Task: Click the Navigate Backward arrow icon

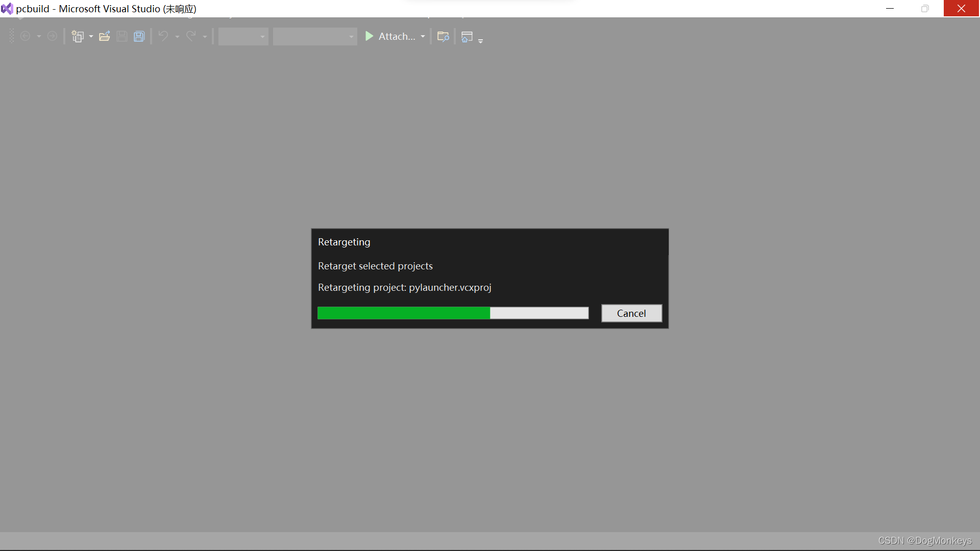Action: pyautogui.click(x=25, y=36)
